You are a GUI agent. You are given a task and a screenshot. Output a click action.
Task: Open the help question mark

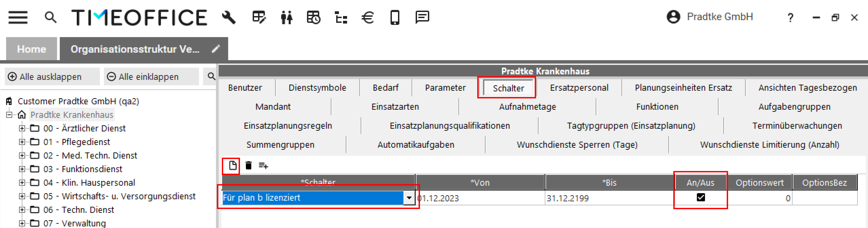(791, 17)
